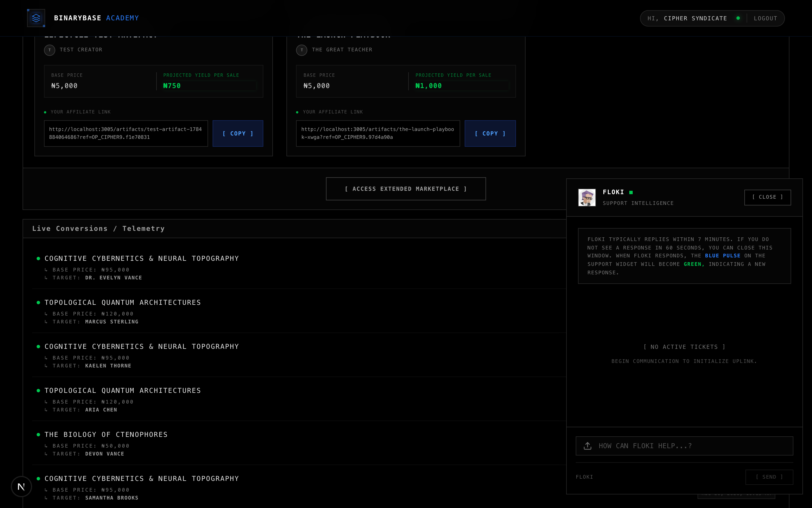Image resolution: width=812 pixels, height=508 pixels.
Task: Click the ₦750 projected yield value
Action: point(172,86)
